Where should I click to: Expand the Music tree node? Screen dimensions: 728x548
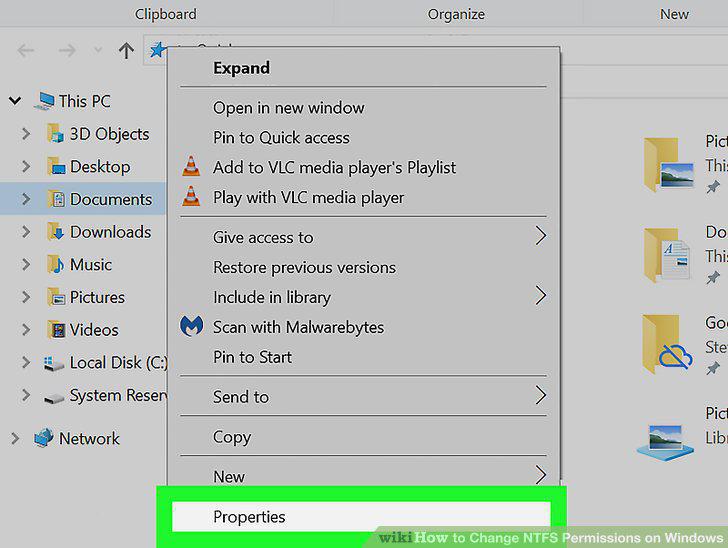click(x=26, y=264)
